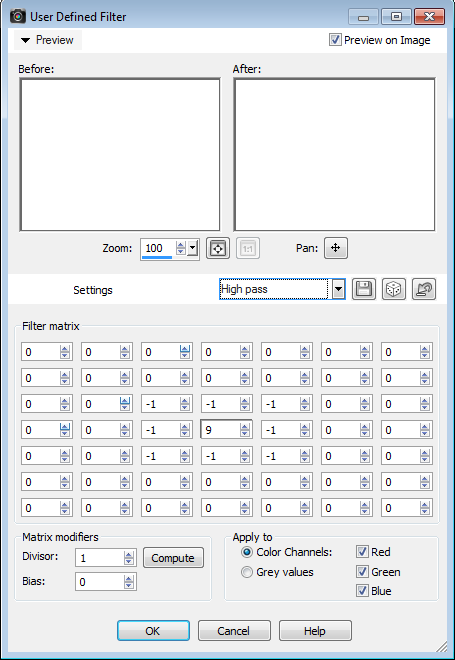Click the camera icon in the title bar
This screenshot has height=660, width=455.
18,17
